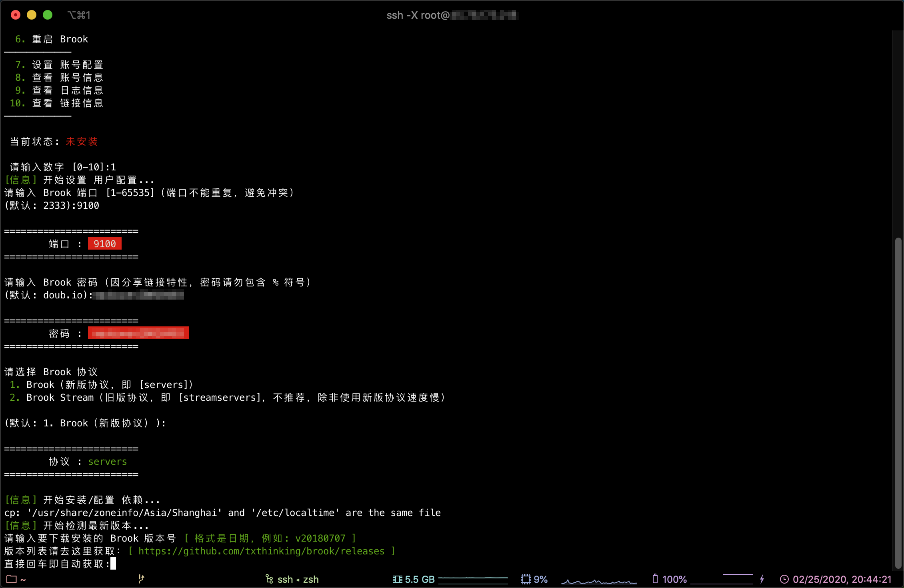Click menu line '6. 重启 Brook'

click(x=52, y=39)
